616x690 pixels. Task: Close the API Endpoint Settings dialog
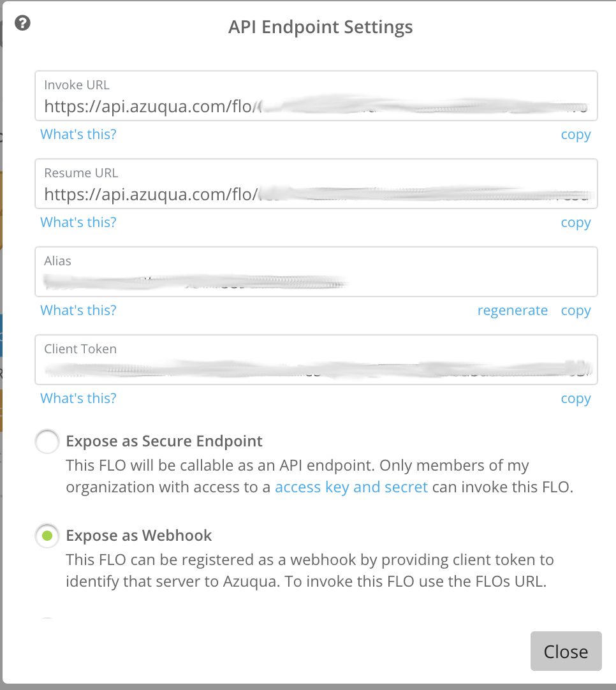(x=566, y=651)
